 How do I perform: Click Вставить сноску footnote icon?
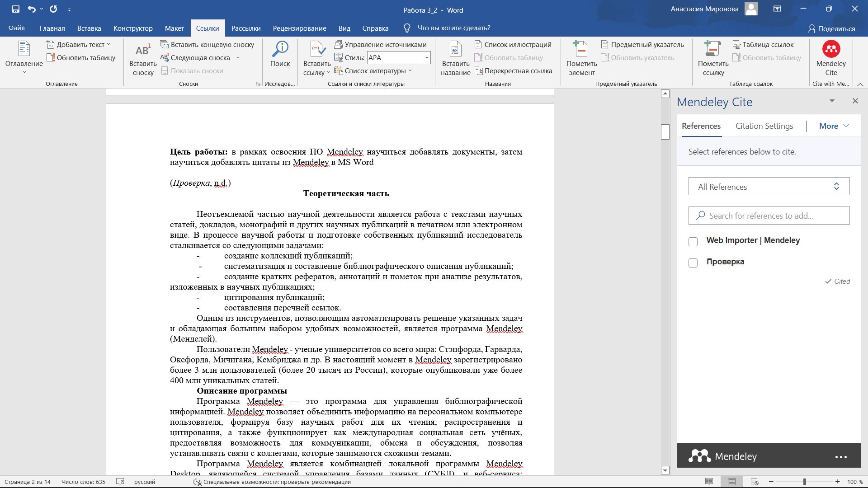[x=143, y=60]
